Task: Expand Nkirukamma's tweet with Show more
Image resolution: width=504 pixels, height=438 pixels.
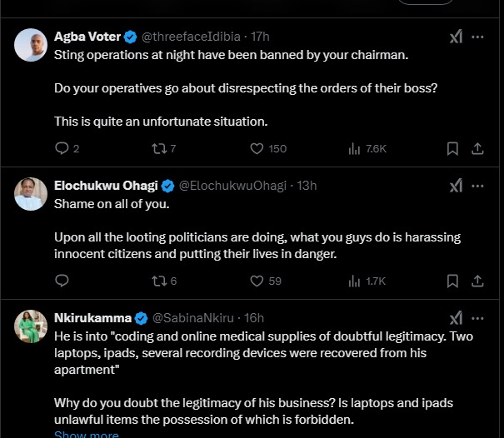Action: (87, 434)
